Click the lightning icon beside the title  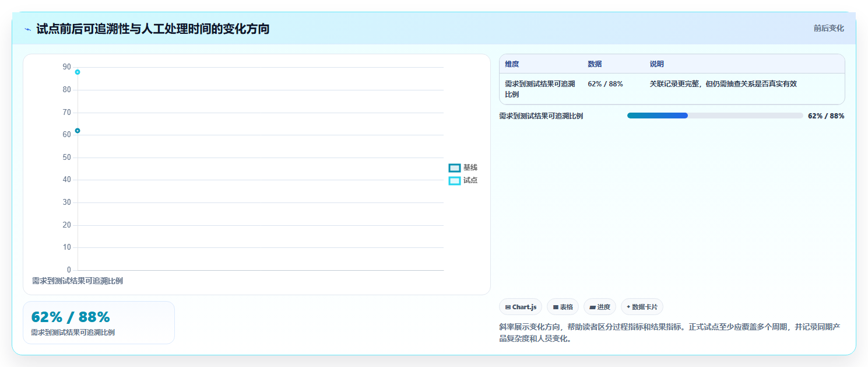click(27, 29)
